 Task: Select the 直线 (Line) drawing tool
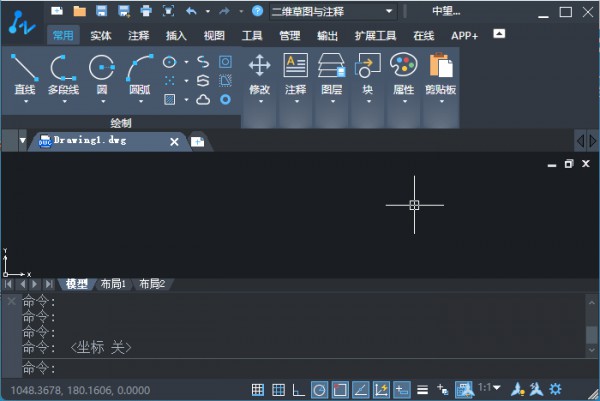25,73
